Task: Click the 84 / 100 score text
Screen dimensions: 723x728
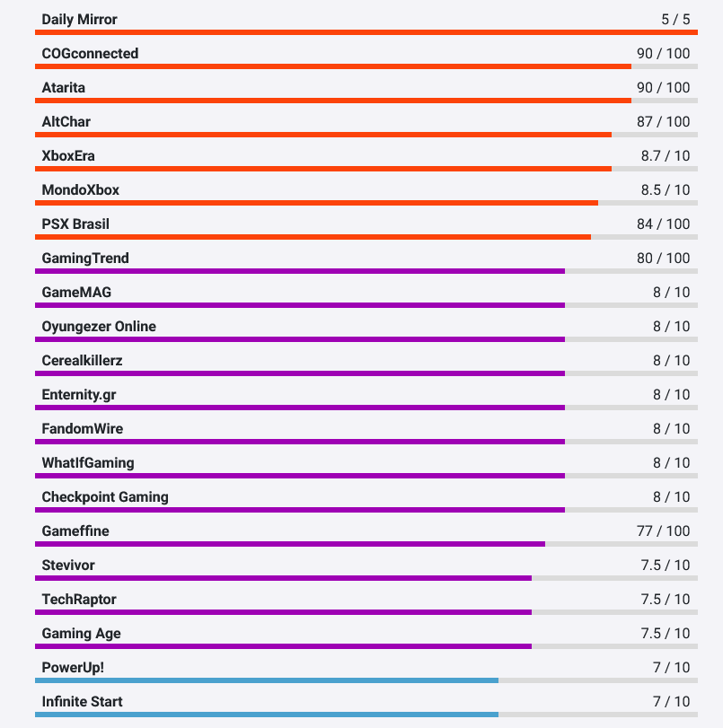Action: pos(663,224)
